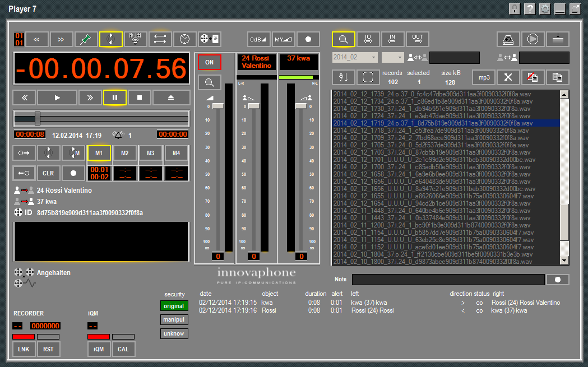Click the clock icon in top toolbar

click(x=184, y=39)
